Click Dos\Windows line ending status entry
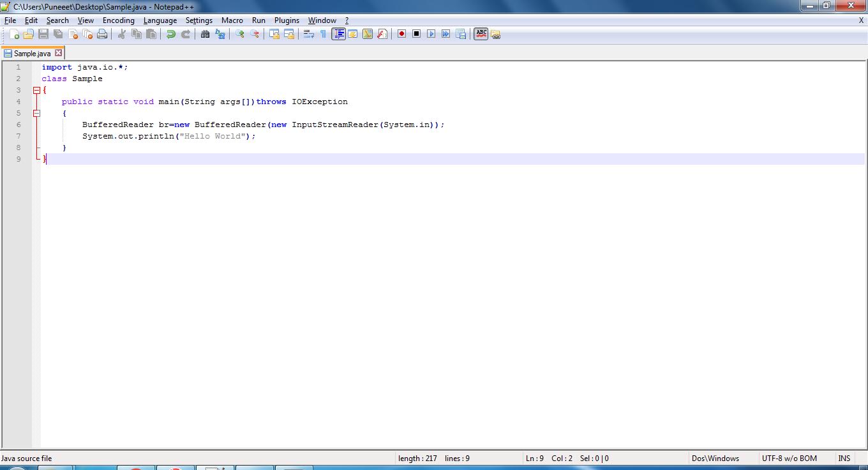Viewport: 868px width, 470px height. pyautogui.click(x=715, y=459)
